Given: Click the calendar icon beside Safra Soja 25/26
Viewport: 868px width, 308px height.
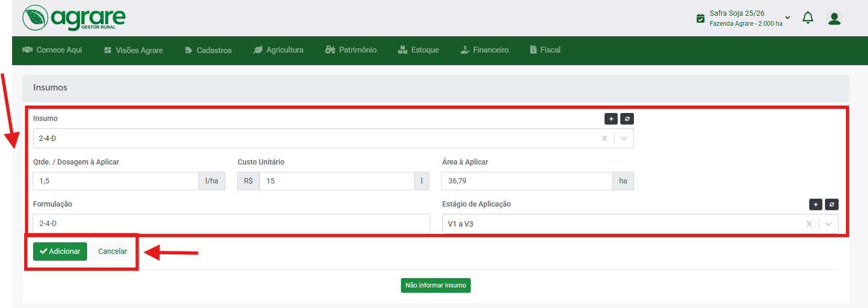Looking at the screenshot, I should [x=700, y=18].
